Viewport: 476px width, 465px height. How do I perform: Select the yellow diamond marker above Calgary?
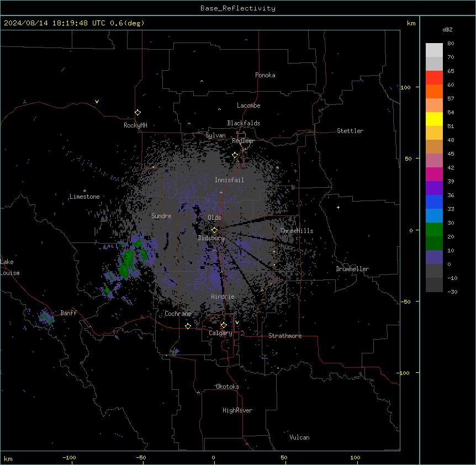(224, 325)
